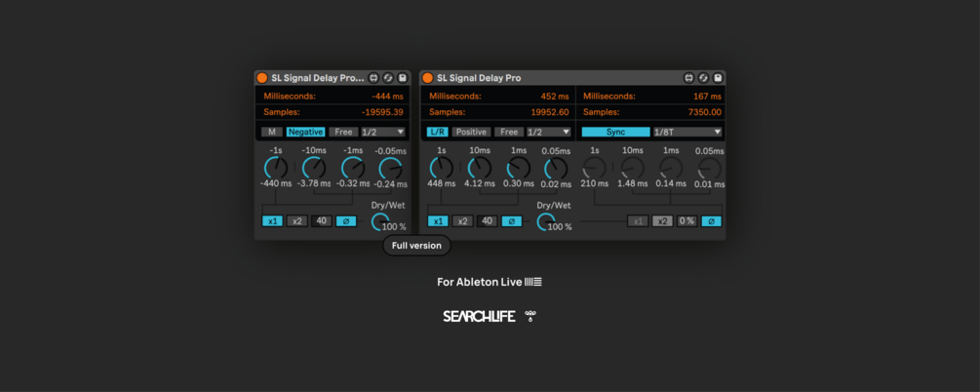Click the SEARCHLIFE wordmark
The height and width of the screenshot is (392, 980).
pyautogui.click(x=480, y=316)
